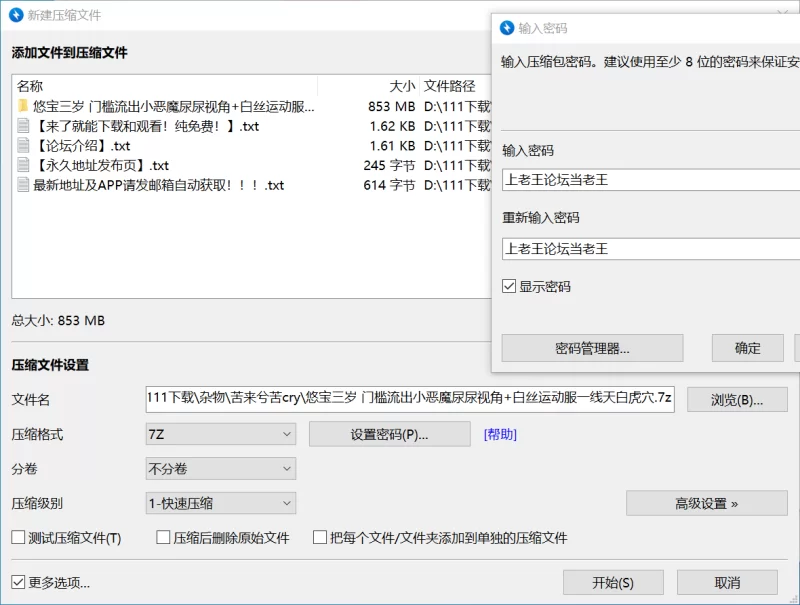Open 密码管理器... in password dialog
Image resolution: width=800 pixels, height=605 pixels.
592,348
